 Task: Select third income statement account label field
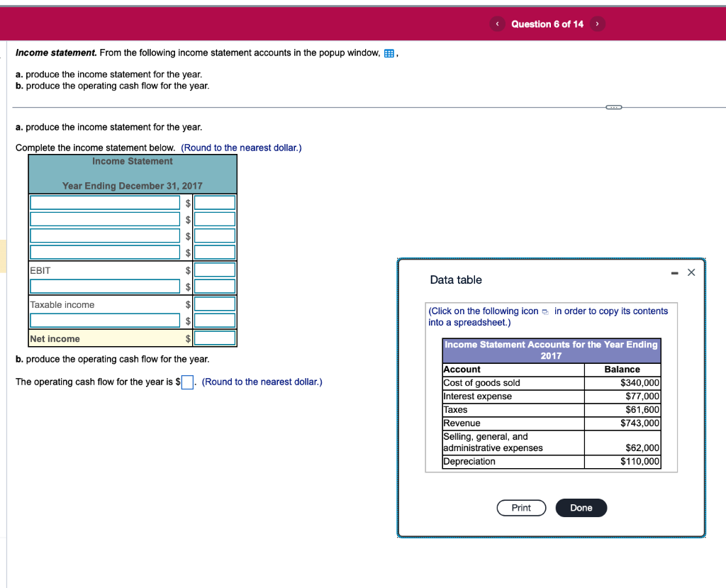click(x=105, y=235)
